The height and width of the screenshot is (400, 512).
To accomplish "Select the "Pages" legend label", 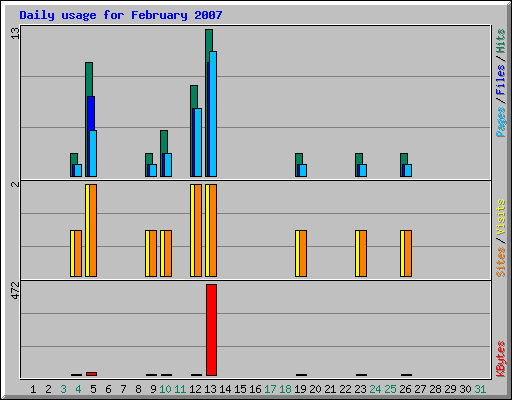I will (500, 122).
